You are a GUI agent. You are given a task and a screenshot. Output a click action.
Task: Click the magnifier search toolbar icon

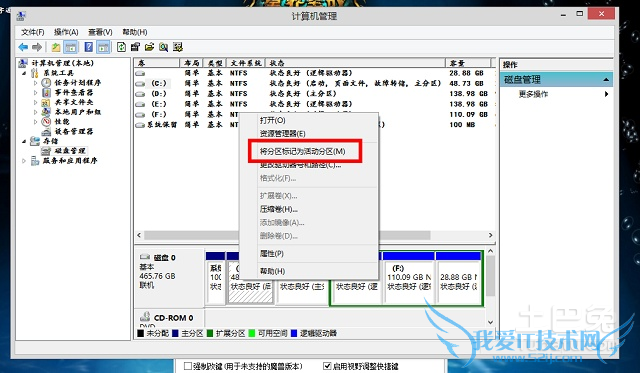click(x=164, y=47)
